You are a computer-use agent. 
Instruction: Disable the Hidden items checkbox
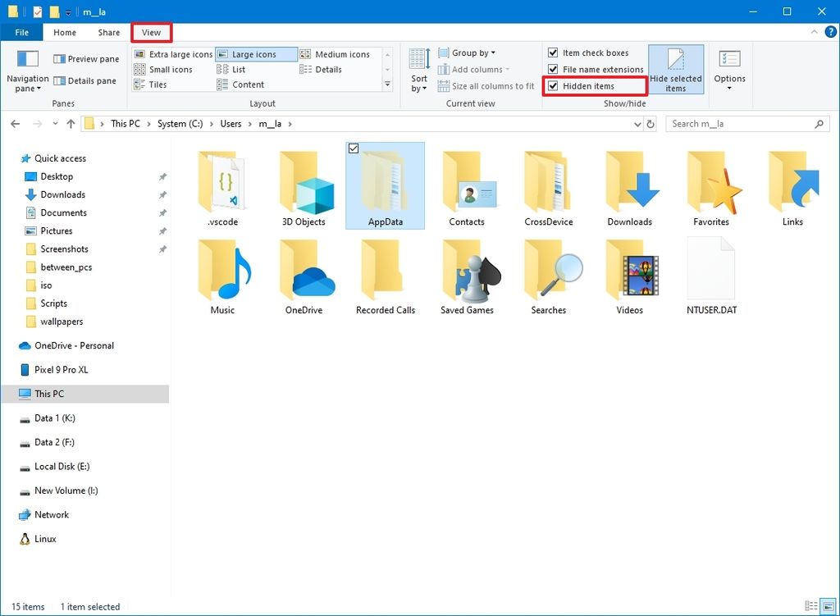(x=553, y=85)
